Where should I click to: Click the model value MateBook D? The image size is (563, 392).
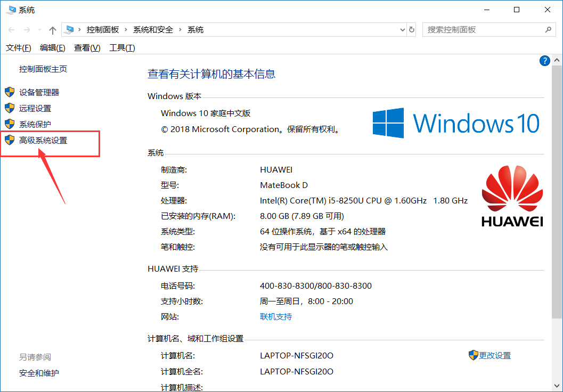pyautogui.click(x=284, y=185)
